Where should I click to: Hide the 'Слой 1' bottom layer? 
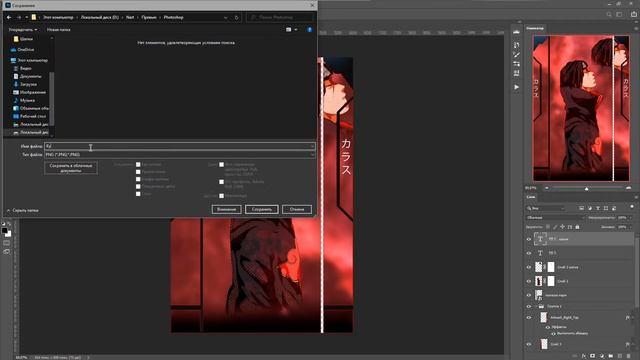(529, 344)
